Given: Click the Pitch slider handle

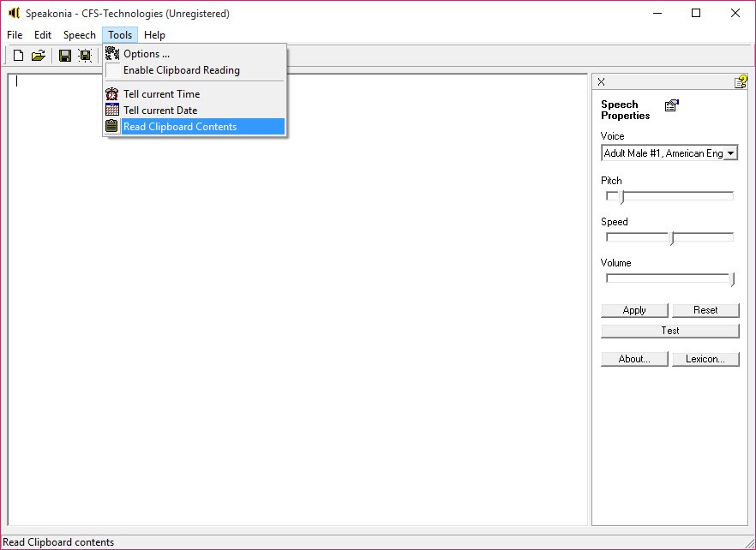Looking at the screenshot, I should (622, 197).
